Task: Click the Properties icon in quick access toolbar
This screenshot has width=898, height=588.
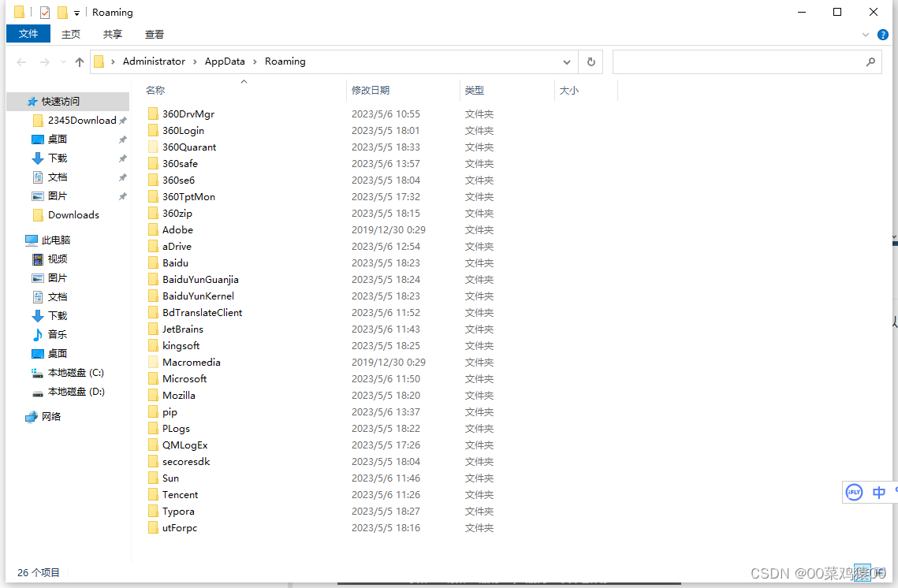Action: [45, 12]
